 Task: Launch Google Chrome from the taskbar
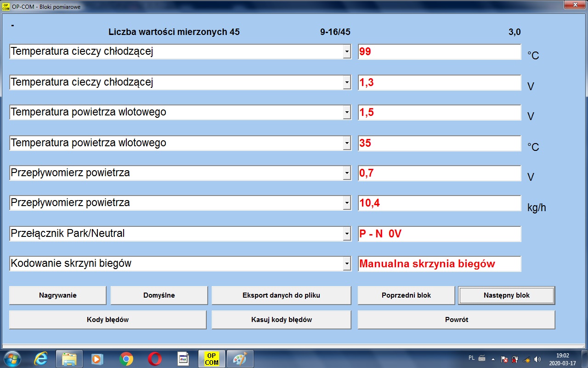click(x=126, y=359)
